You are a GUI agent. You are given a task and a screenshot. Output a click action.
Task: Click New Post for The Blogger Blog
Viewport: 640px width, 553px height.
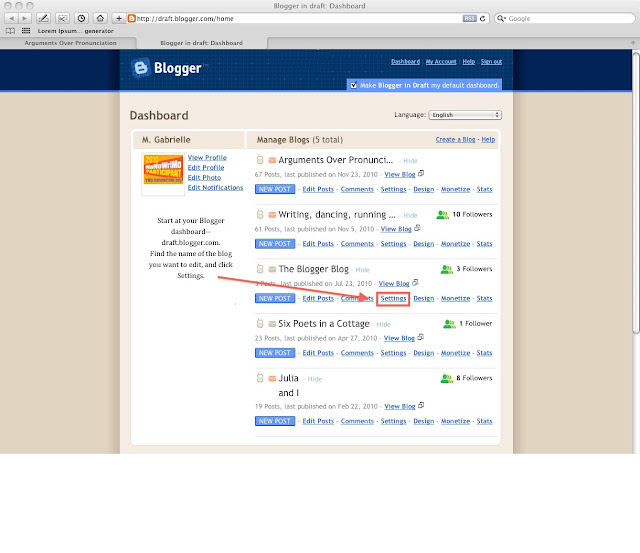coord(275,298)
